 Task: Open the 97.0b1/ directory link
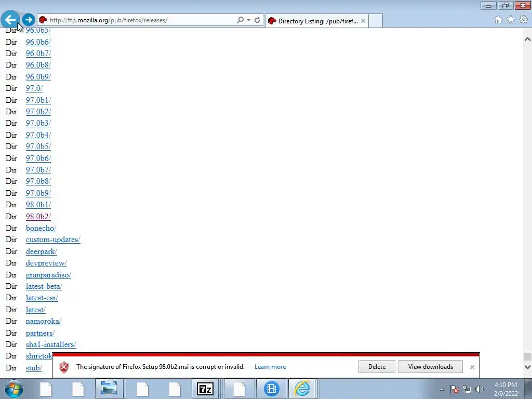coord(38,100)
